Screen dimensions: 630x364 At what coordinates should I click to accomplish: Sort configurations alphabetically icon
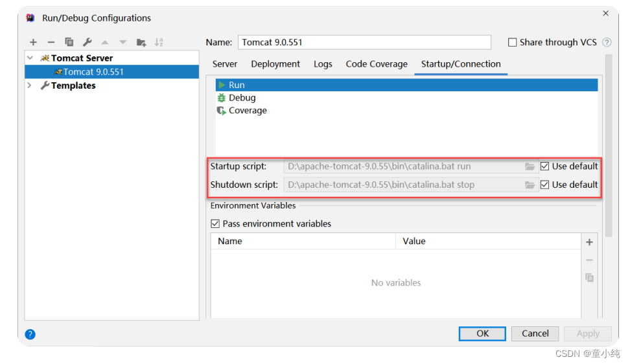pos(159,42)
